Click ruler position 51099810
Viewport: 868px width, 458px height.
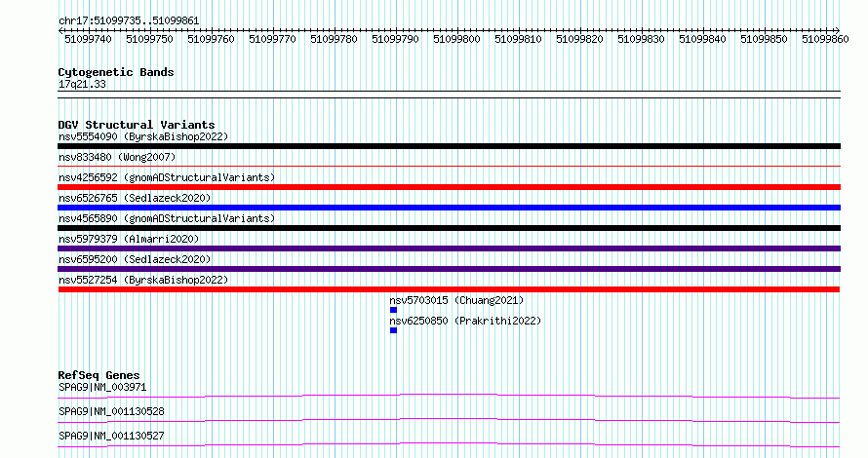[x=518, y=39]
